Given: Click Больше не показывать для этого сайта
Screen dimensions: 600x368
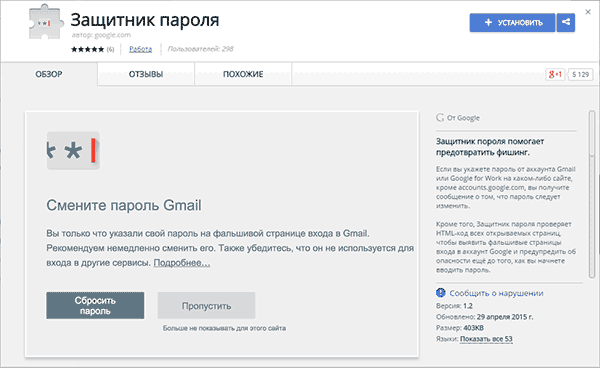Looking at the screenshot, I should coord(224,328).
